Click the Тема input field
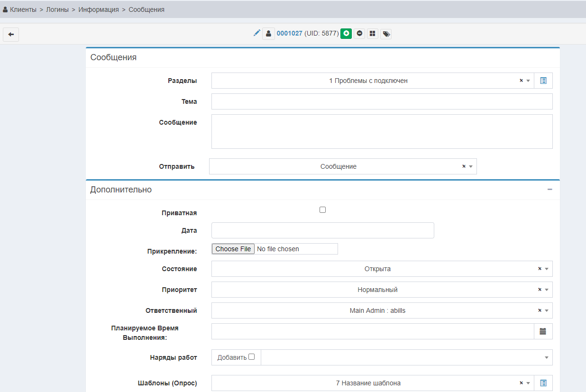This screenshot has height=392, width=586. (382, 101)
